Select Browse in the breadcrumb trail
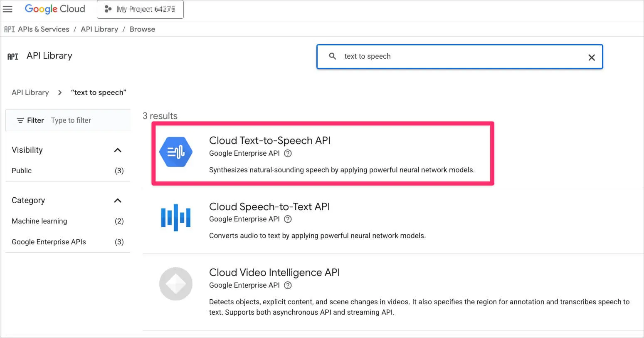 tap(142, 29)
